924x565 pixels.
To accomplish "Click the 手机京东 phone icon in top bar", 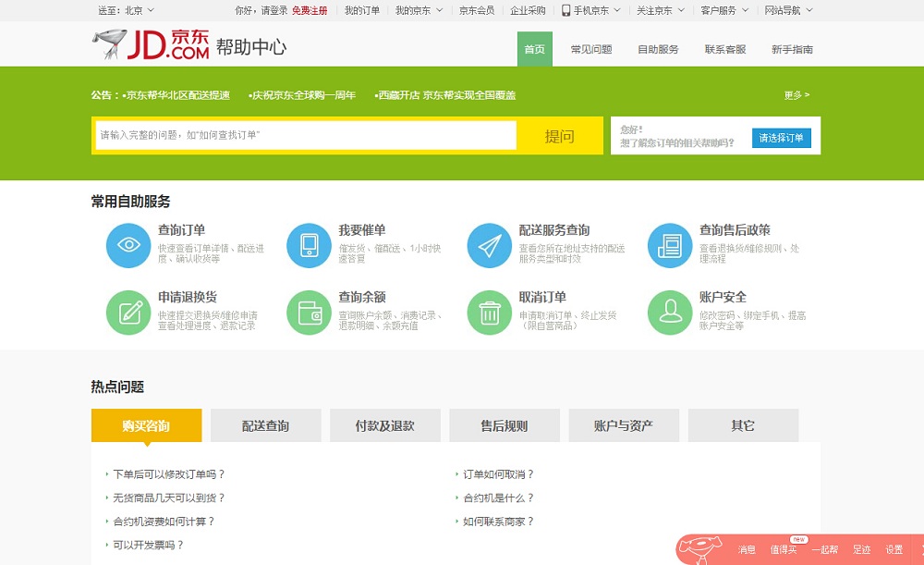I will [x=565, y=10].
